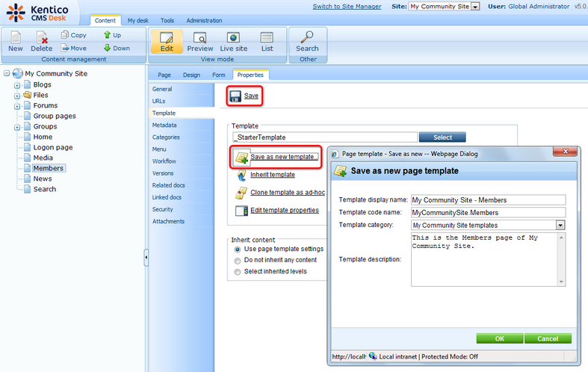588x372 pixels.
Task: Click the Delete document icon
Action: pos(42,37)
